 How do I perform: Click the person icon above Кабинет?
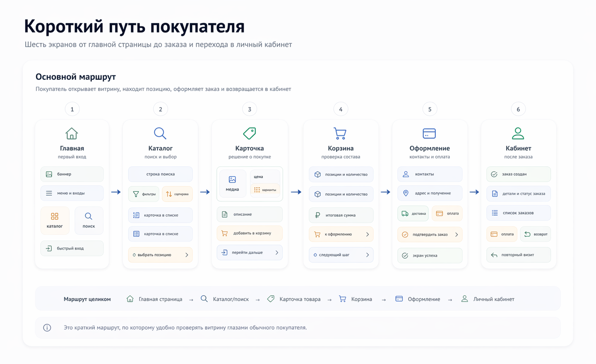pyautogui.click(x=518, y=133)
